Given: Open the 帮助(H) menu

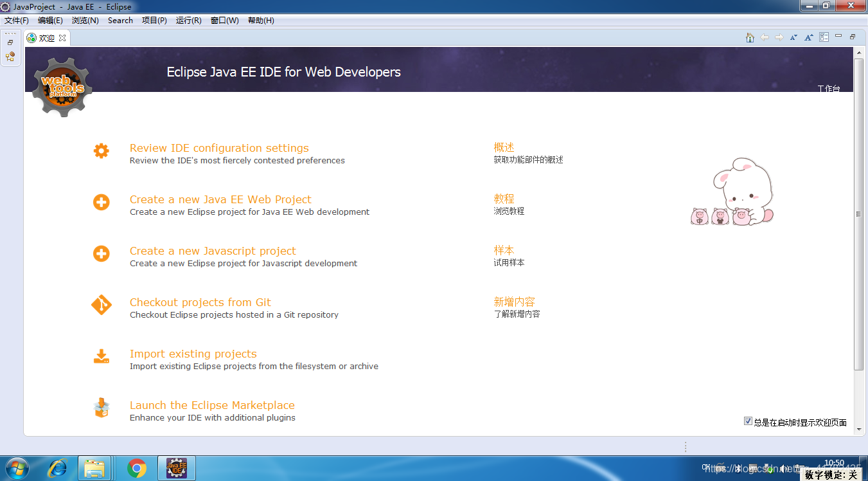Looking at the screenshot, I should 261,21.
